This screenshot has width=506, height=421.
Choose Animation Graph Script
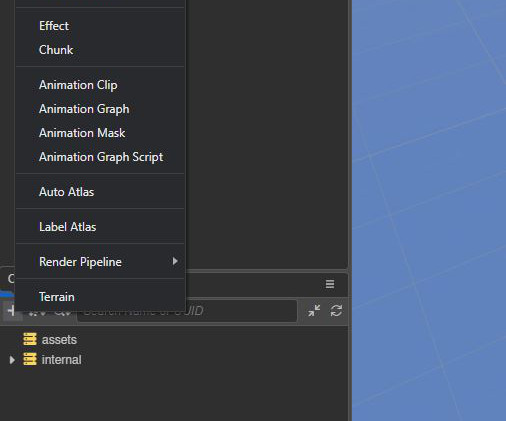100,157
